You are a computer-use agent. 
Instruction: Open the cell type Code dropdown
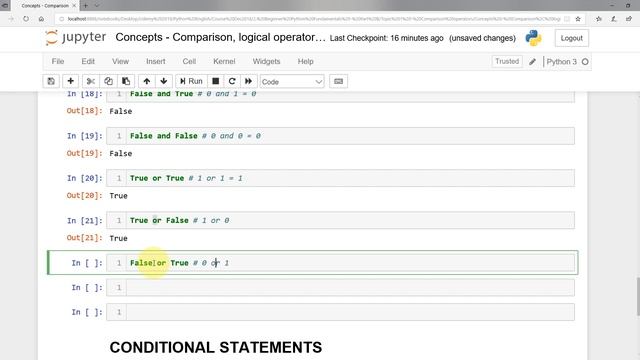pyautogui.click(x=292, y=82)
